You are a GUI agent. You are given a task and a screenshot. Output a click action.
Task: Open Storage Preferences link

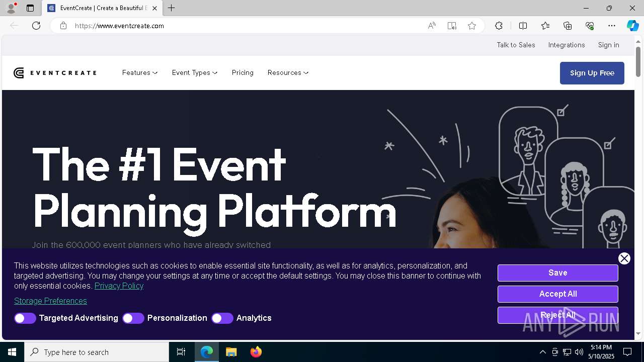tap(50, 301)
